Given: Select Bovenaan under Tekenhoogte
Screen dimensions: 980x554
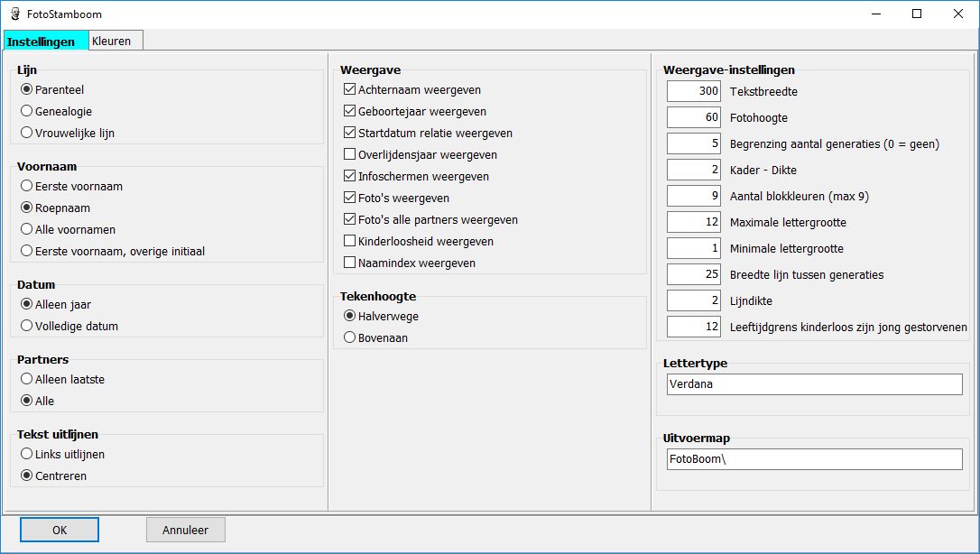Looking at the screenshot, I should point(349,337).
